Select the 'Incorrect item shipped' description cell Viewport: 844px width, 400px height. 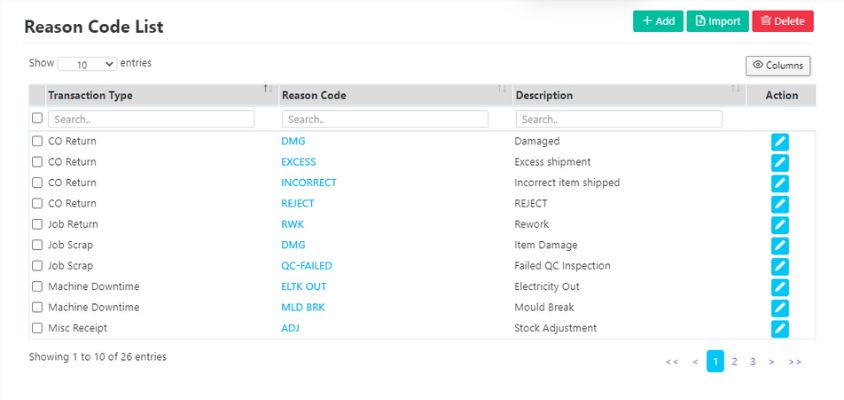click(567, 183)
